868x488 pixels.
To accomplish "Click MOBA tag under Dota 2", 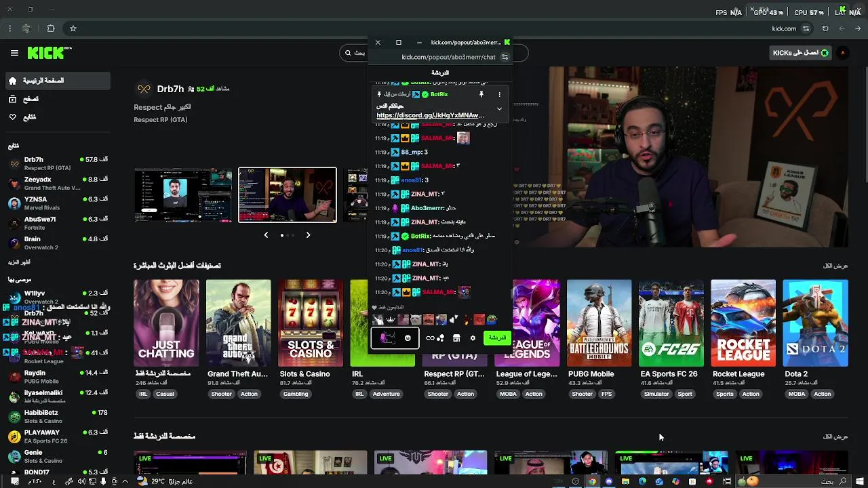I will (x=797, y=394).
